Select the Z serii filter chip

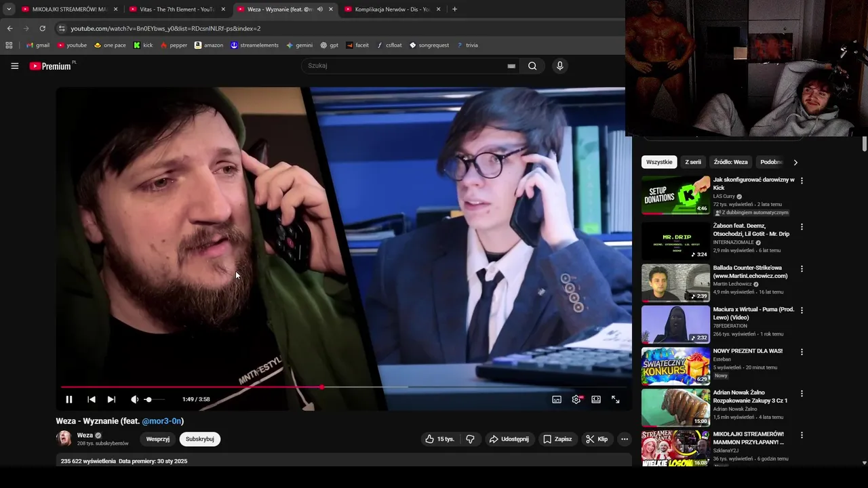click(693, 162)
